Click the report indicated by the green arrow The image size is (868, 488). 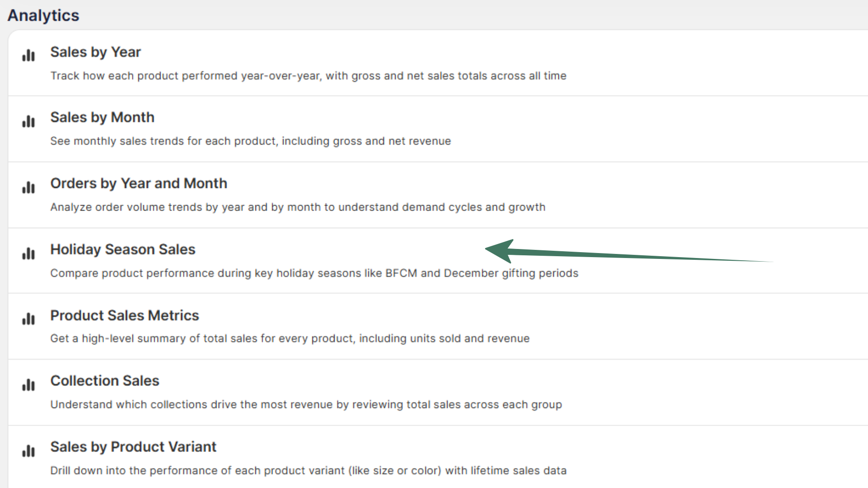pos(123,249)
